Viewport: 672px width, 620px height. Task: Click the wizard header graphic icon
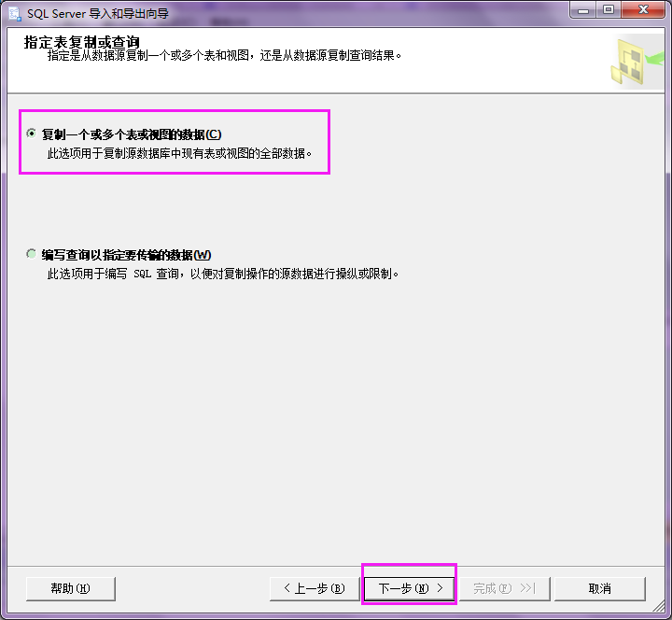[x=637, y=62]
